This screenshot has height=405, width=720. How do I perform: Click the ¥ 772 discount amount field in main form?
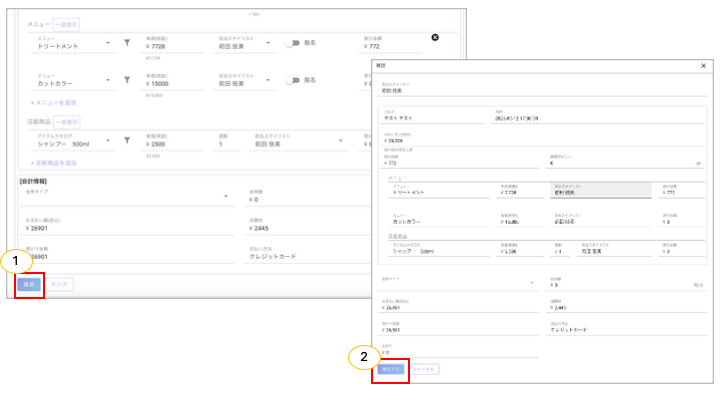pos(390,44)
